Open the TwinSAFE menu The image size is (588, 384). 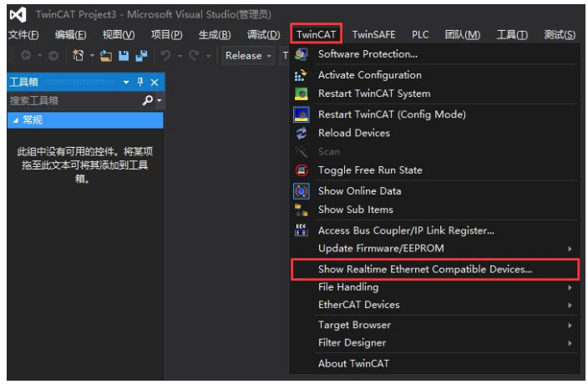(373, 35)
